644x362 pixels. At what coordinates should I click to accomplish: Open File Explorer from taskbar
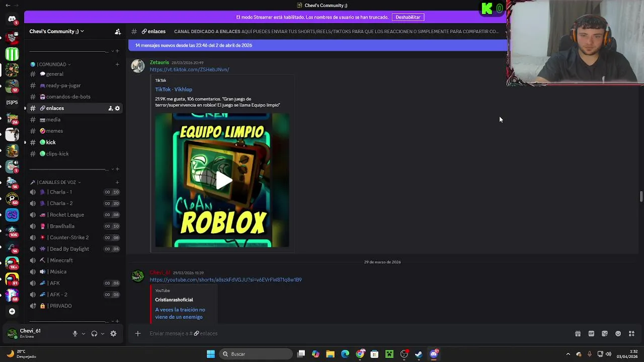(330, 354)
